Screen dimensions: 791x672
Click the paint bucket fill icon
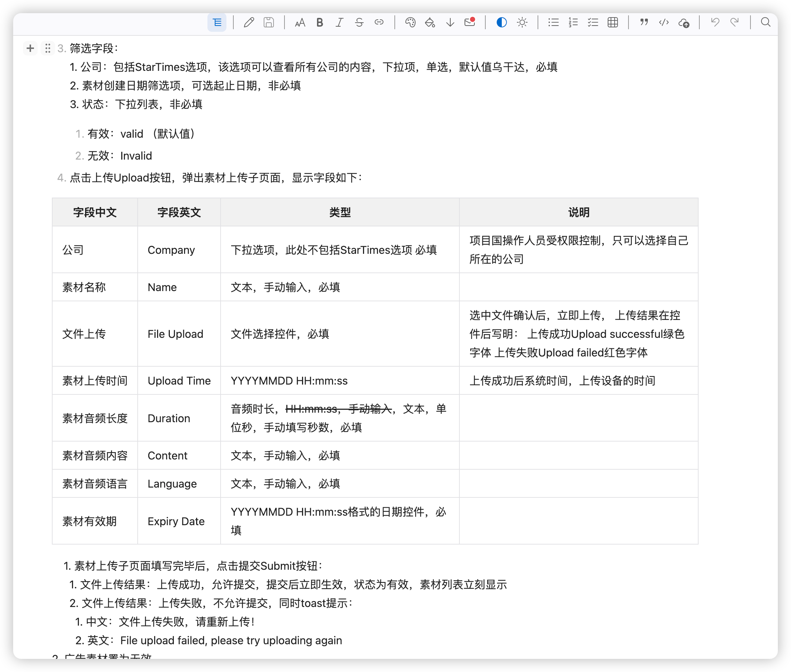(430, 23)
